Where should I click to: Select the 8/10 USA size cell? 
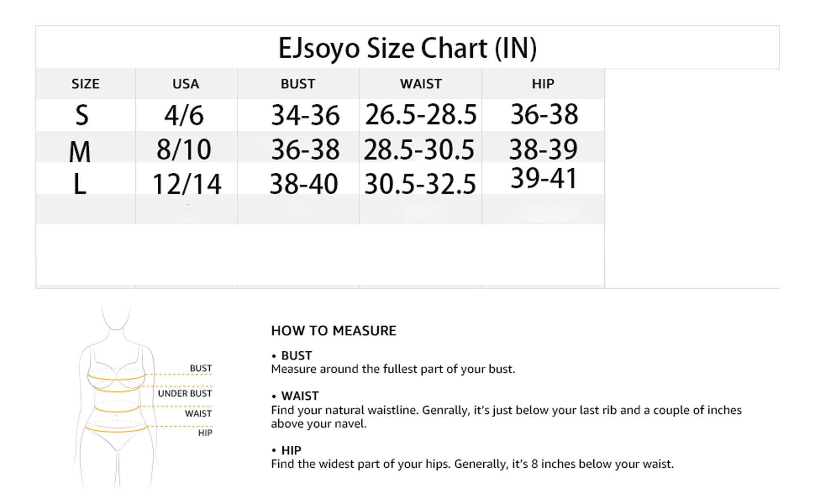coord(184,150)
